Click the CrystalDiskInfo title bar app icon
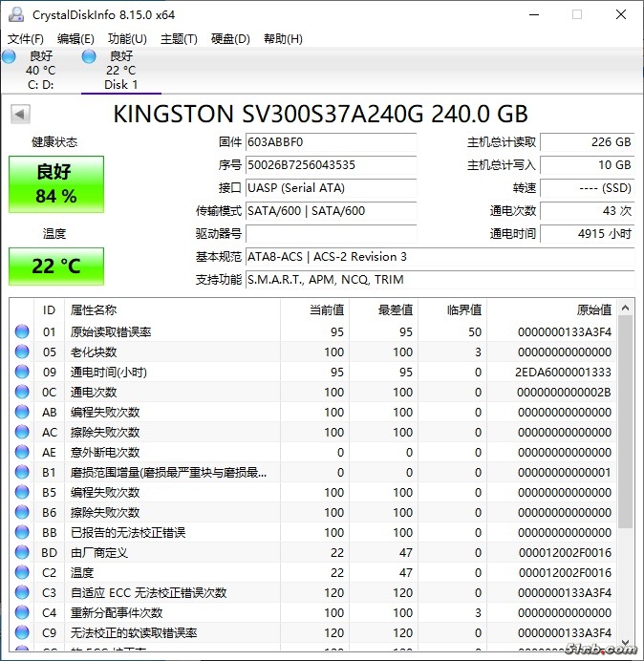The height and width of the screenshot is (661, 644). pyautogui.click(x=16, y=15)
